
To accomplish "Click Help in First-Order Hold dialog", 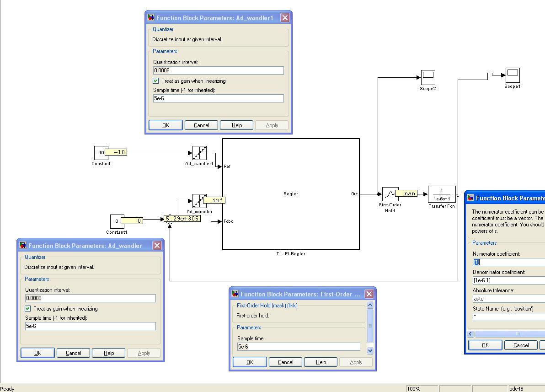I will [x=321, y=362].
